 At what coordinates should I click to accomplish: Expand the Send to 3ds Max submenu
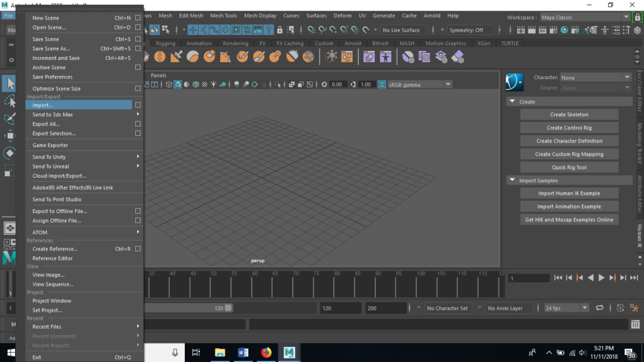click(x=85, y=114)
